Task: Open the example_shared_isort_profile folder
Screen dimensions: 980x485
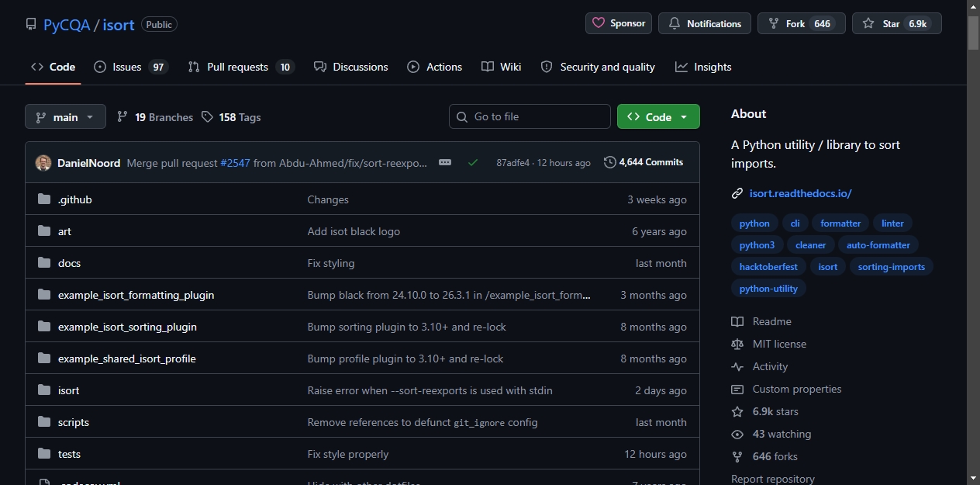Action: point(127,359)
